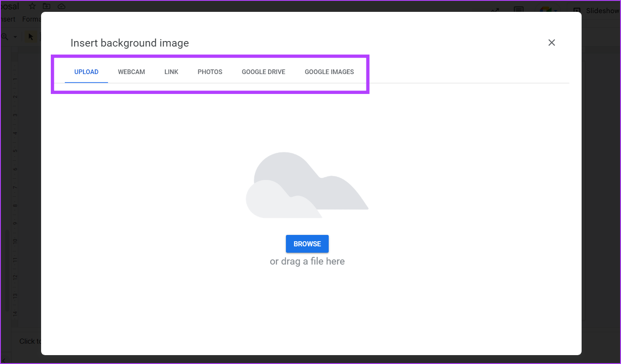Screen dimensions: 621x364
Task: Close the Insert background image dialog
Action: (x=552, y=43)
